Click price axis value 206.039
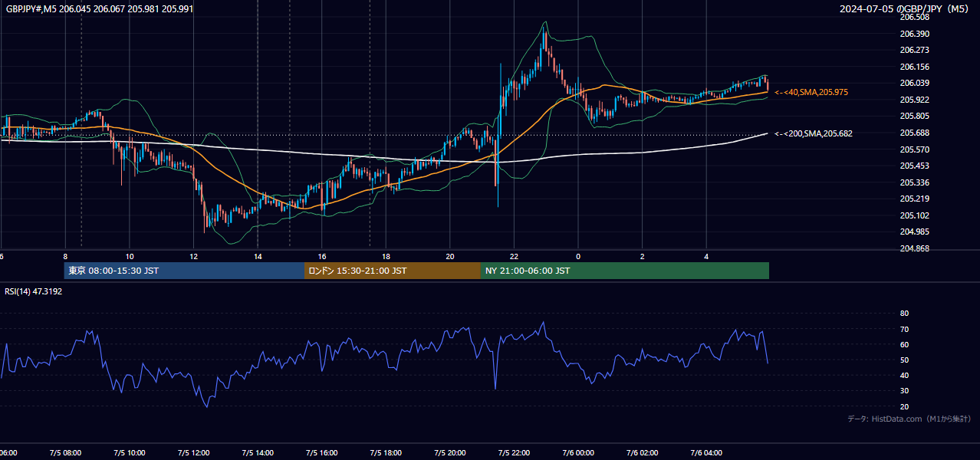 [914, 83]
